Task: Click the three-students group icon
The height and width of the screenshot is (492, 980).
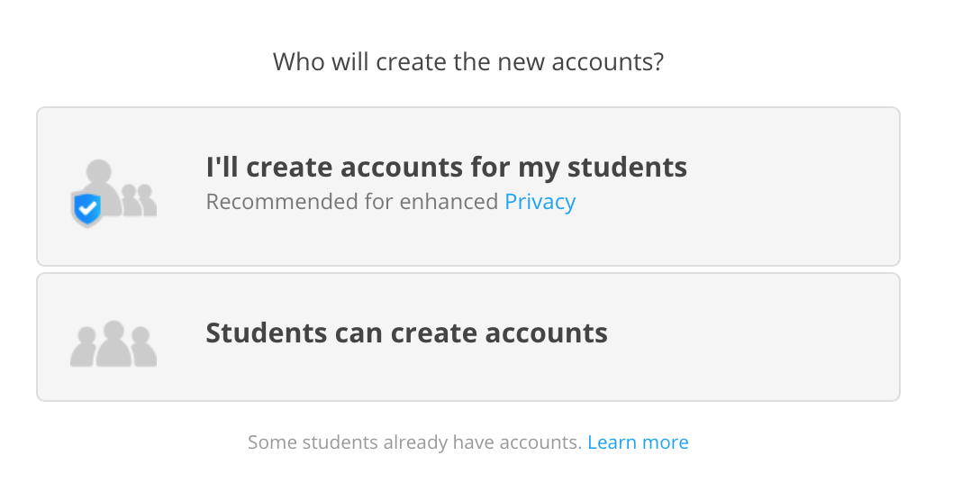Action: click(x=113, y=343)
